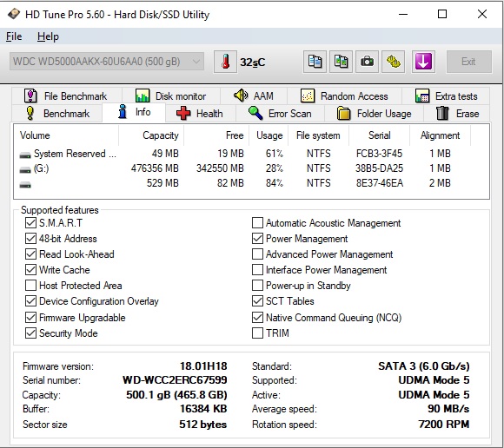Click the copy screenshot to clipboard icon
This screenshot has width=504, height=448.
[x=341, y=62]
